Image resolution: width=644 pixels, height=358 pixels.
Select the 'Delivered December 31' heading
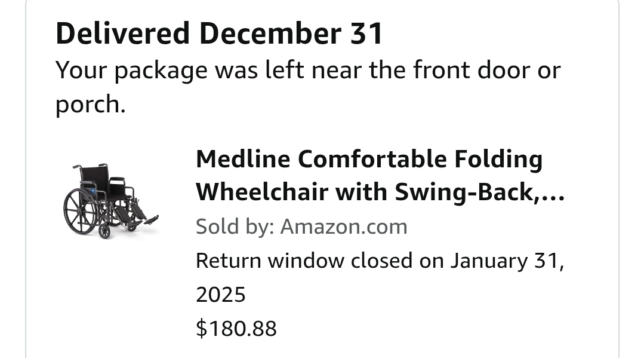(219, 33)
